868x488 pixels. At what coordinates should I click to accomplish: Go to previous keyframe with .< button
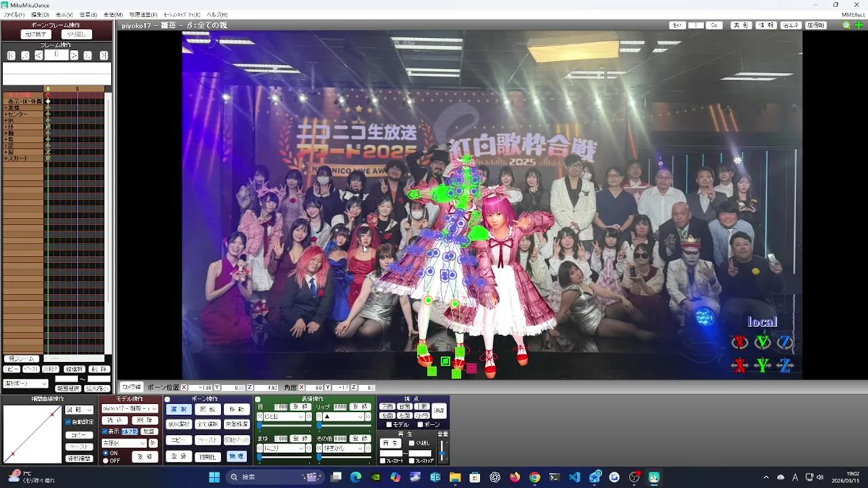[x=25, y=56]
